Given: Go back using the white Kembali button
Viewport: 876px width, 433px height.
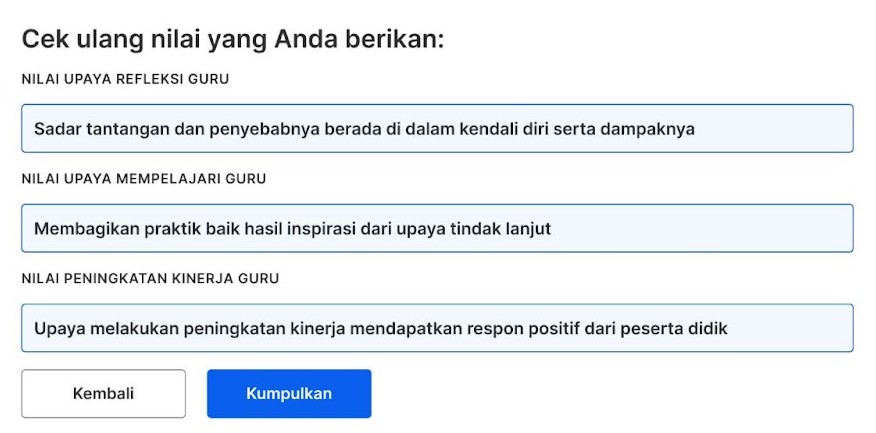Looking at the screenshot, I should pos(103,393).
